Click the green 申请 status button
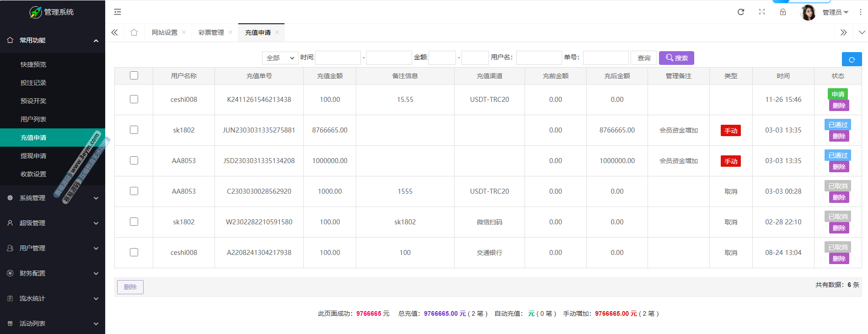This screenshot has width=868, height=334. click(838, 94)
